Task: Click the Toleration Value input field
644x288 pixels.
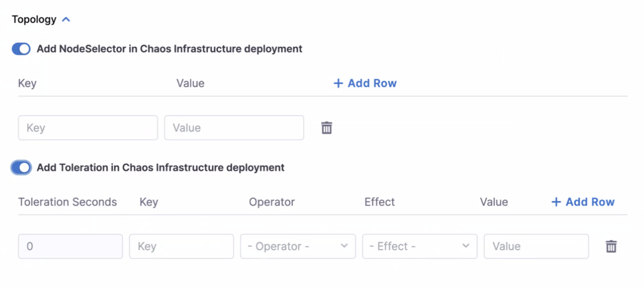Action: [536, 246]
